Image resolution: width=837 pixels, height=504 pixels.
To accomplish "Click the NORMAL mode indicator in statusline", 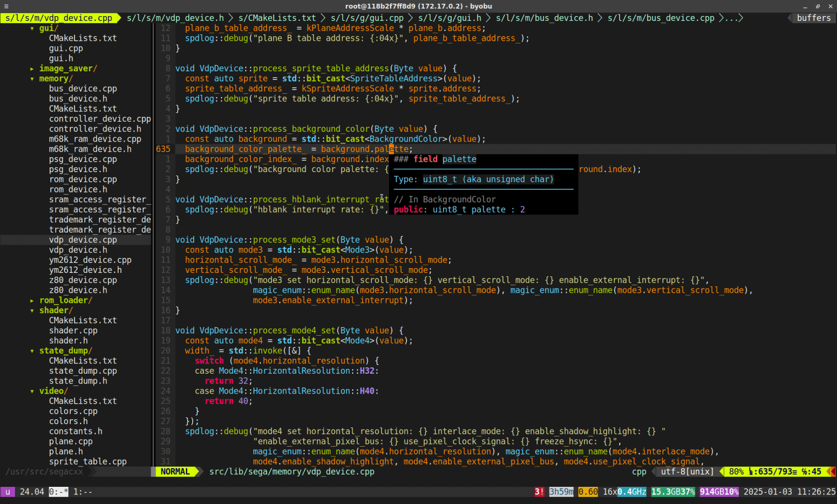I will click(175, 472).
